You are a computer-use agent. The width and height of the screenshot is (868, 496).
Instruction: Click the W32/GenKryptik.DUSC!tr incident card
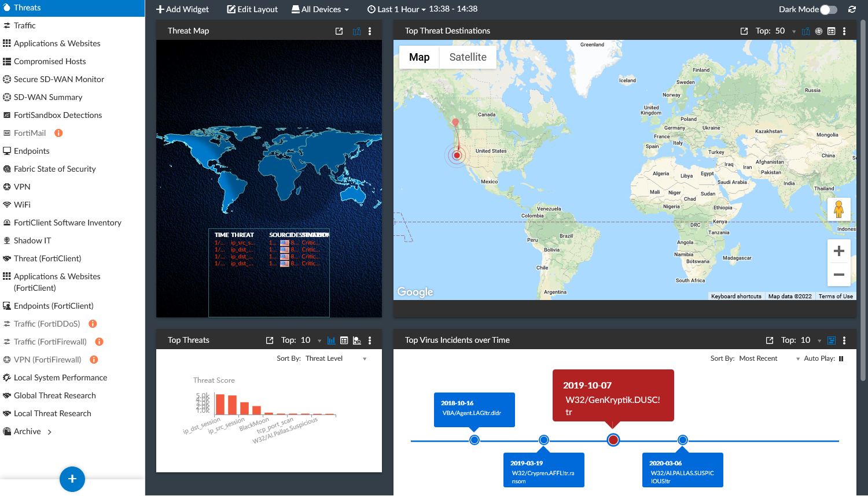[613, 395]
